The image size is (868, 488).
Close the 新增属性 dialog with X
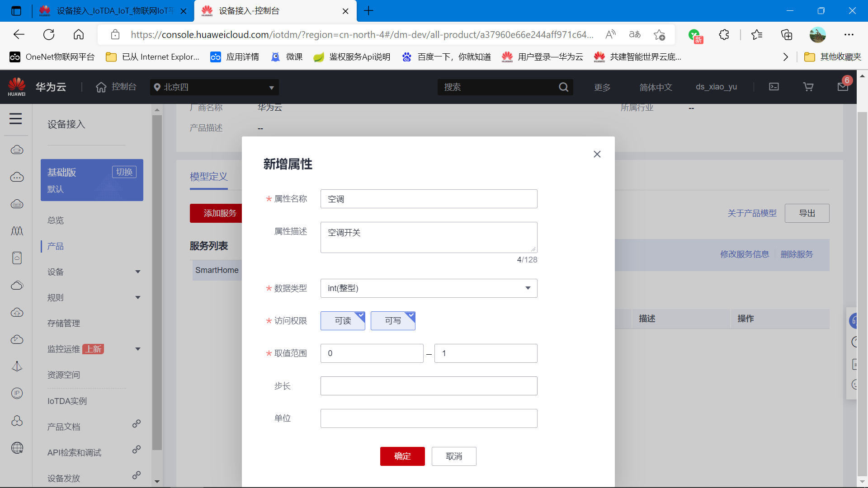[597, 154]
